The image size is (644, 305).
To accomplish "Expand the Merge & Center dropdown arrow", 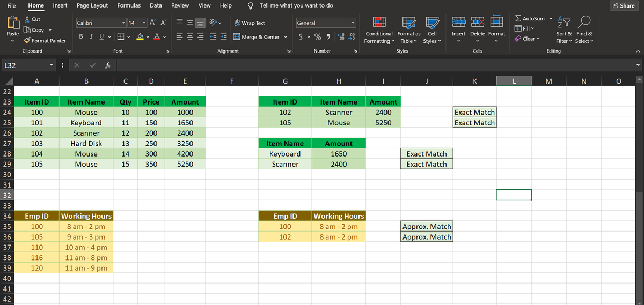I will click(x=285, y=37).
